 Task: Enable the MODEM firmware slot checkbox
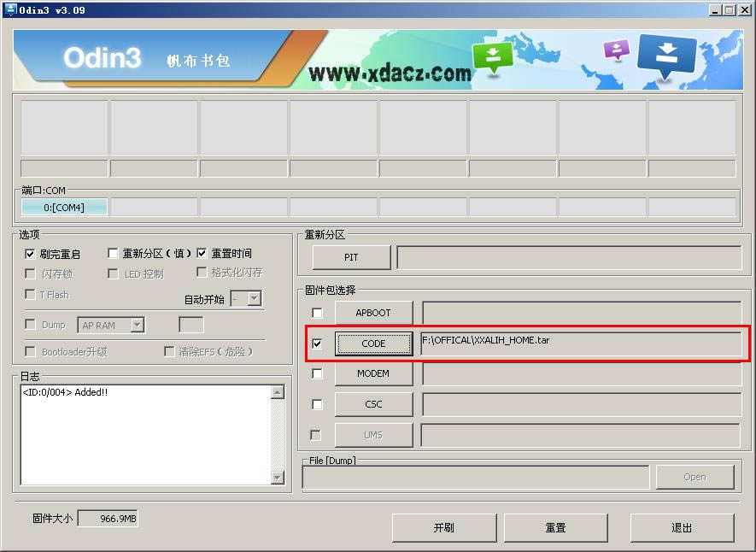click(317, 373)
